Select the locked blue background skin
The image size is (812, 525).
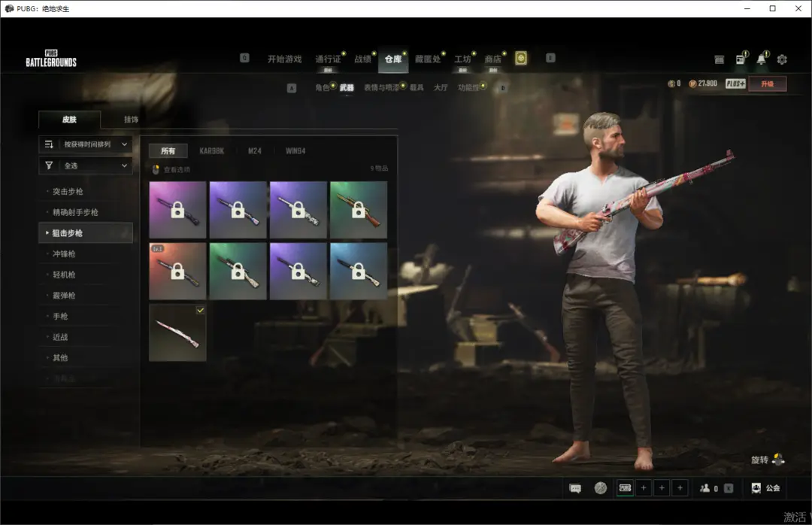click(x=359, y=271)
